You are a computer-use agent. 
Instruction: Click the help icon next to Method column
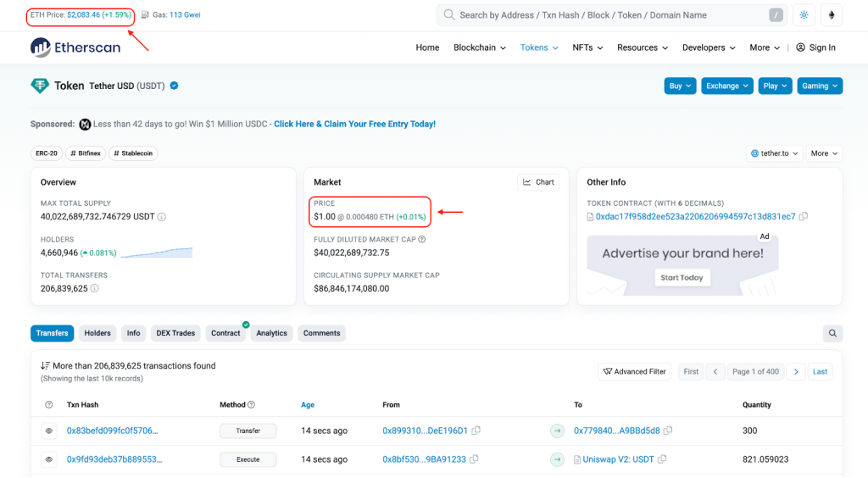click(x=251, y=405)
